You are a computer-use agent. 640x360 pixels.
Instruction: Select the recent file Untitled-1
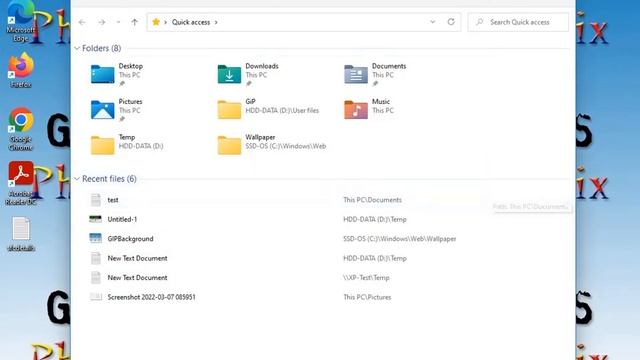click(x=122, y=219)
